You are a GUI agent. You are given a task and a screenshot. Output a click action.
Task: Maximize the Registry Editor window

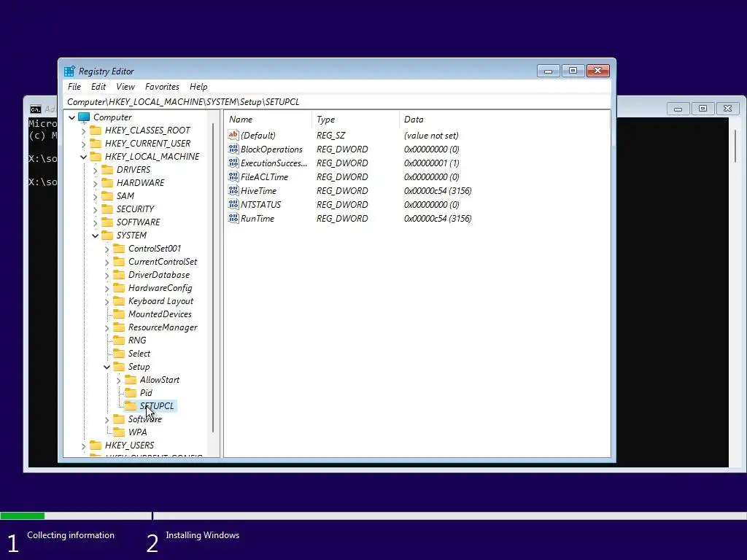point(573,71)
